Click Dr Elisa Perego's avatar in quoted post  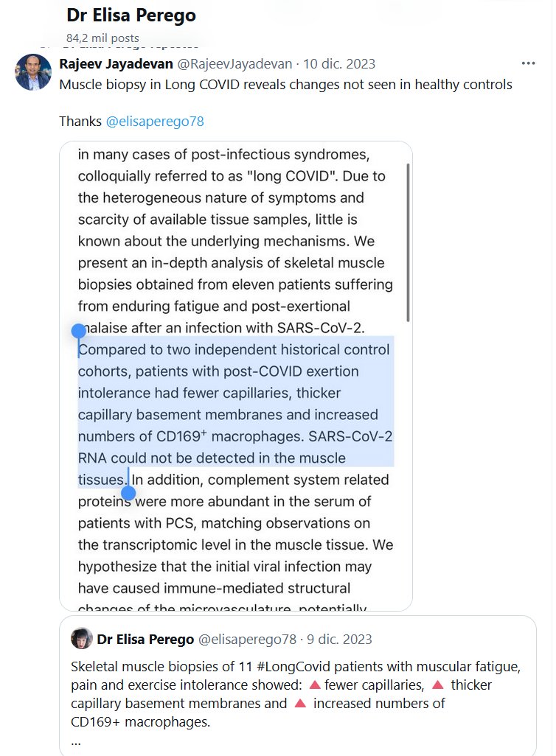(x=82, y=639)
